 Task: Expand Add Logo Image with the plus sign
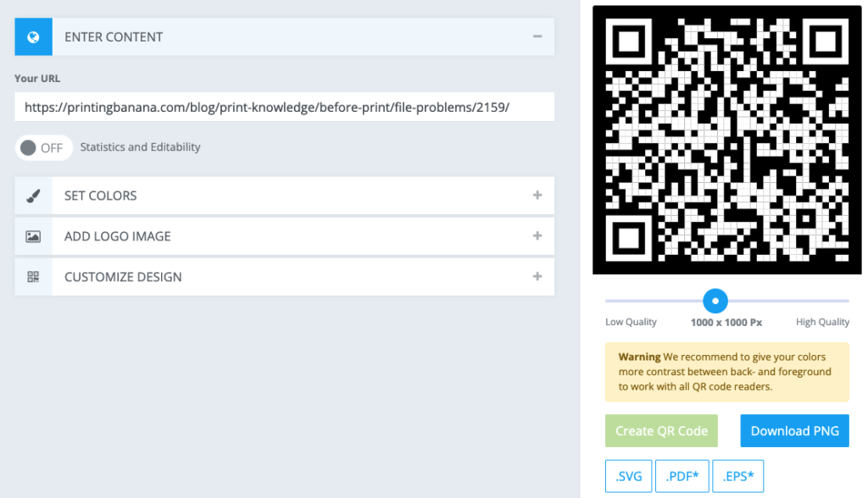[x=537, y=235]
